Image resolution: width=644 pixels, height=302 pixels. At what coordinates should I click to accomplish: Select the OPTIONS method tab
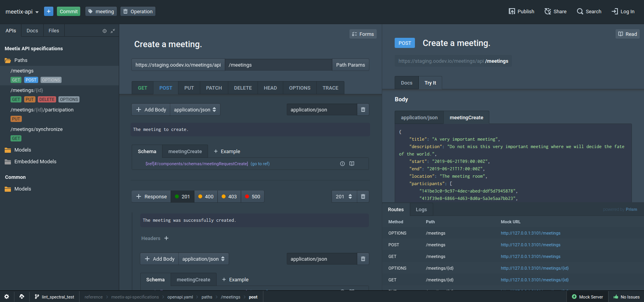point(300,88)
